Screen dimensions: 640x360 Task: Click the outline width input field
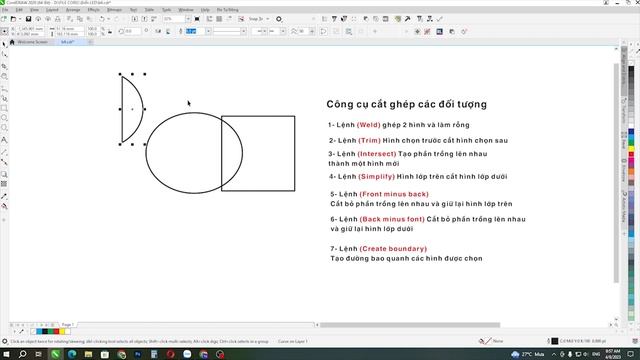point(195,31)
